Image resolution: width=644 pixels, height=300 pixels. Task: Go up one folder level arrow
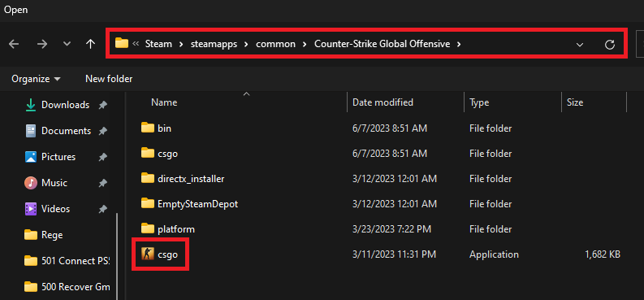(90, 44)
